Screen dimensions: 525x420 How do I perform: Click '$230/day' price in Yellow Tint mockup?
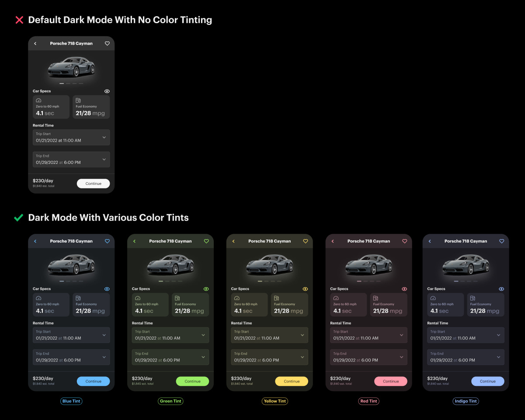tap(241, 378)
